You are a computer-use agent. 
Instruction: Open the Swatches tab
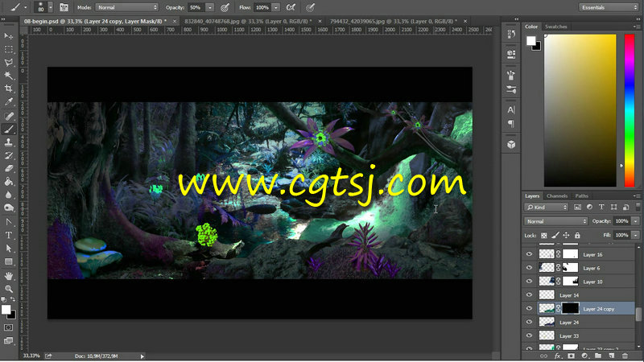pos(555,27)
